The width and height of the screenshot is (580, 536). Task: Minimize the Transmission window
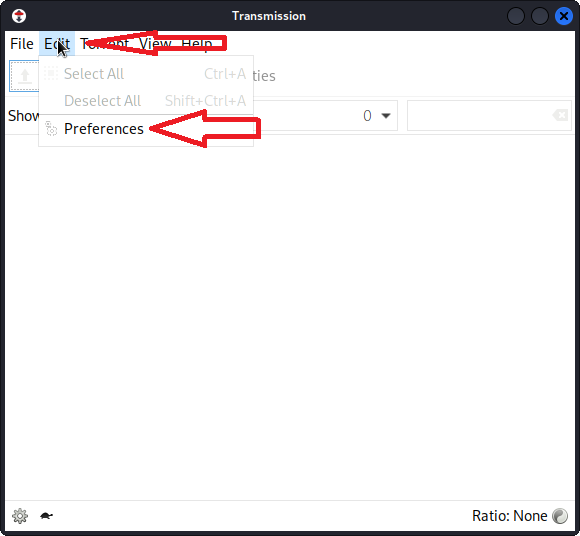pos(516,16)
